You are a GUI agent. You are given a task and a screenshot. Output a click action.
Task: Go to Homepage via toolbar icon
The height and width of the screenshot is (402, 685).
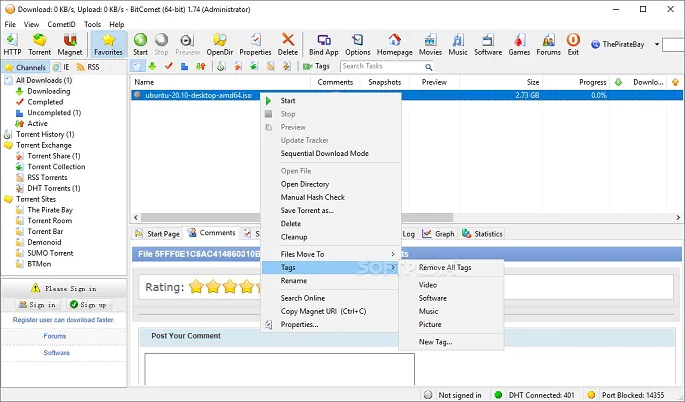[394, 44]
